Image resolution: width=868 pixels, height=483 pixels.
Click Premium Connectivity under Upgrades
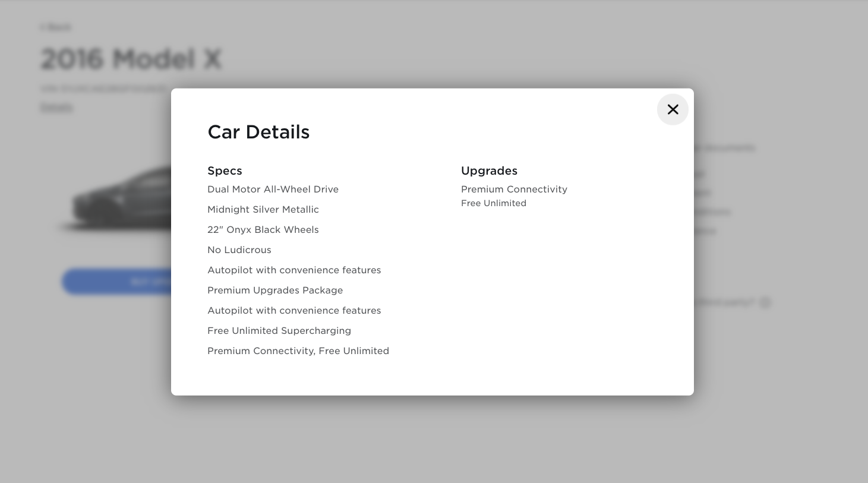coord(514,190)
